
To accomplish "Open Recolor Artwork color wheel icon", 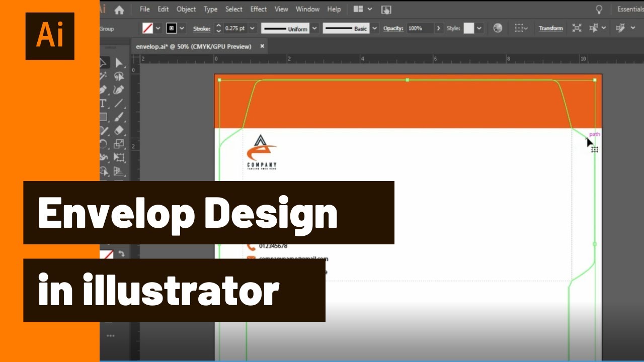I will [498, 28].
